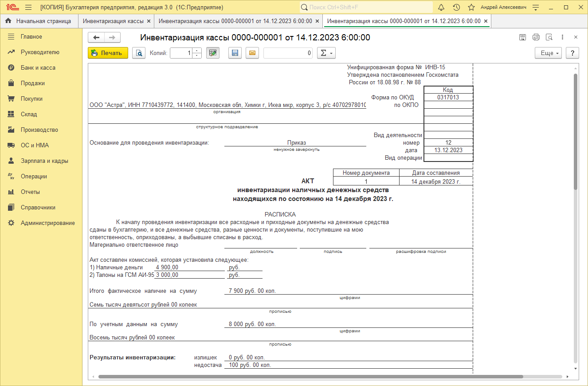The image size is (588, 386).
Task: Click the Покупки basket icon
Action: 12,99
